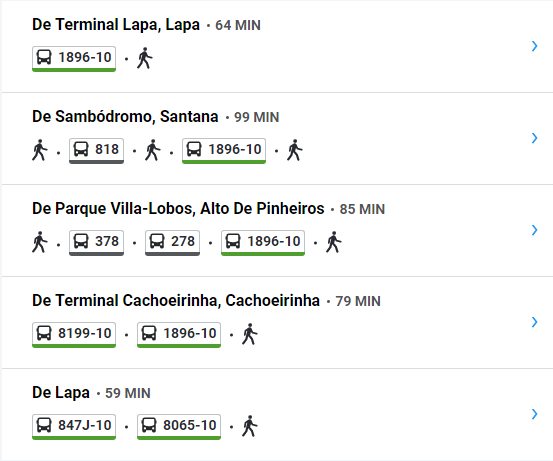Expand the De Lapa route chevron
Image resolution: width=553 pixels, height=461 pixels.
tap(535, 414)
